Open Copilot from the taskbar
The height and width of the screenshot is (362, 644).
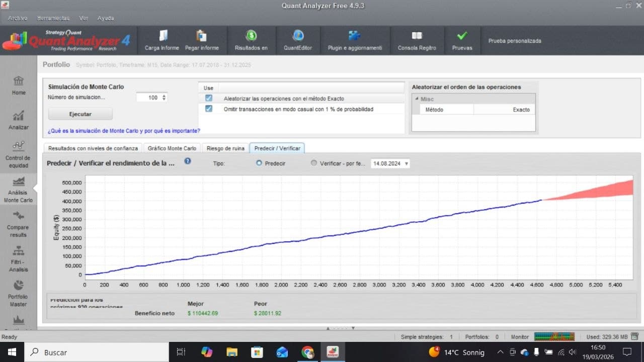(x=207, y=352)
